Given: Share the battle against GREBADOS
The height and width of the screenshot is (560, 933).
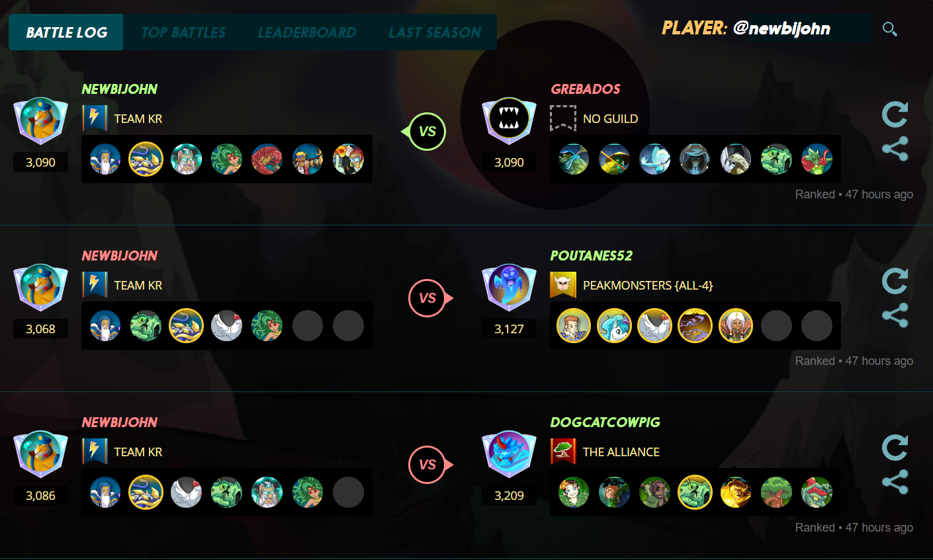Looking at the screenshot, I should (895, 149).
